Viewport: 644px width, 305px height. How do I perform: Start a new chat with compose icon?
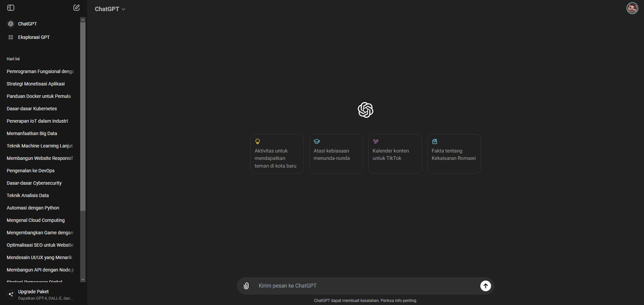[x=76, y=8]
